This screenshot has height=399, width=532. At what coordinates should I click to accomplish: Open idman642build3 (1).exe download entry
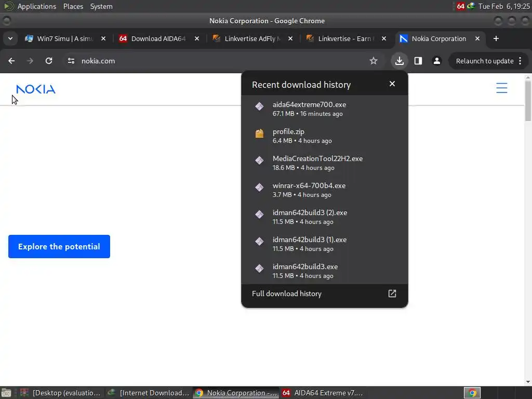click(324, 244)
